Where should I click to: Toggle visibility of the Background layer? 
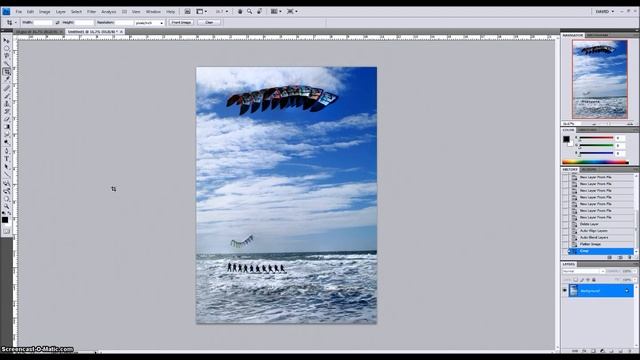tap(565, 291)
